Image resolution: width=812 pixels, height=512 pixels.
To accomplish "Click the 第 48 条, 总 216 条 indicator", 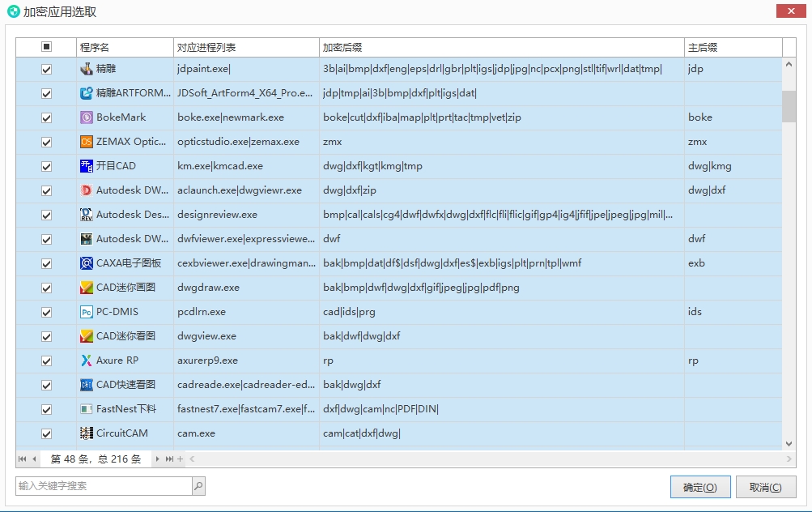I will pyautogui.click(x=96, y=459).
